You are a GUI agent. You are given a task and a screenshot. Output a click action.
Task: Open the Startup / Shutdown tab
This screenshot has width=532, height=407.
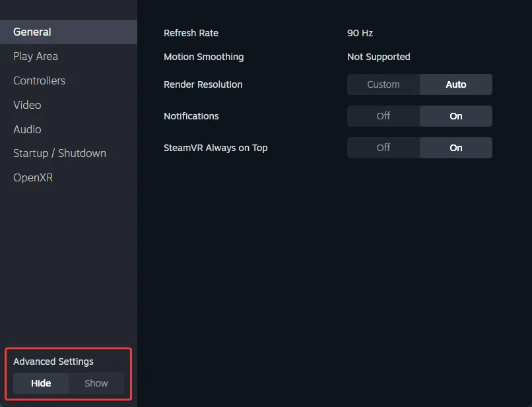(x=59, y=153)
